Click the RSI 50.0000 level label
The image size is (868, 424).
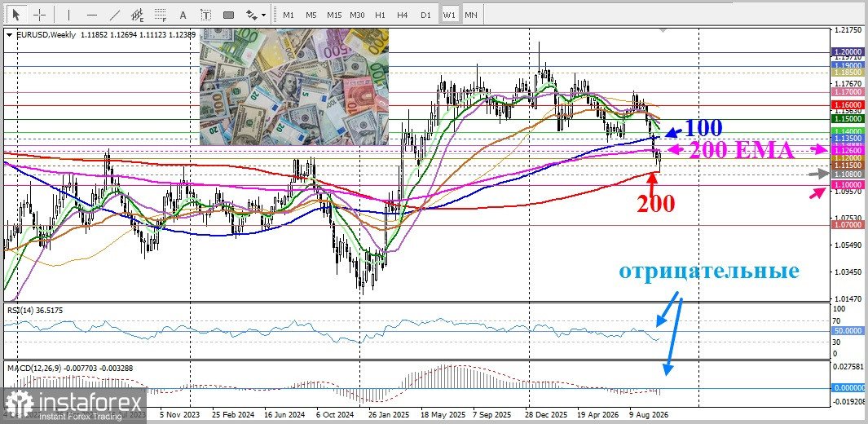pos(847,330)
